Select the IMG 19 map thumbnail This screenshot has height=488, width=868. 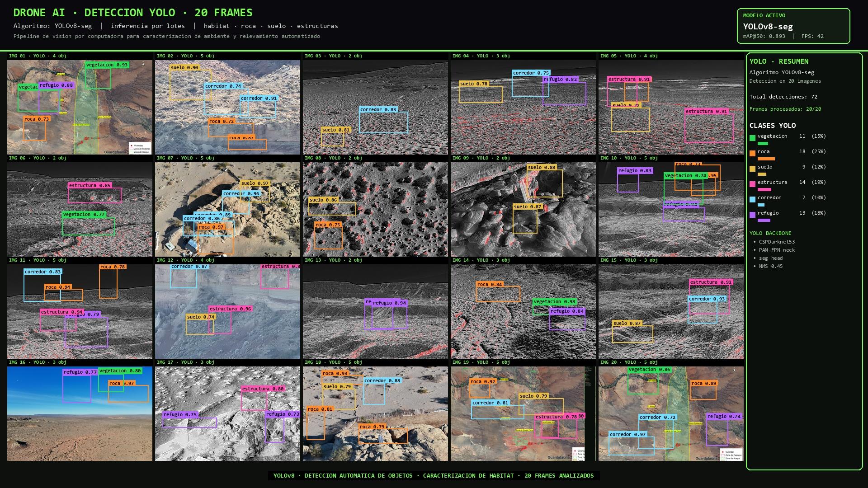[x=523, y=414]
